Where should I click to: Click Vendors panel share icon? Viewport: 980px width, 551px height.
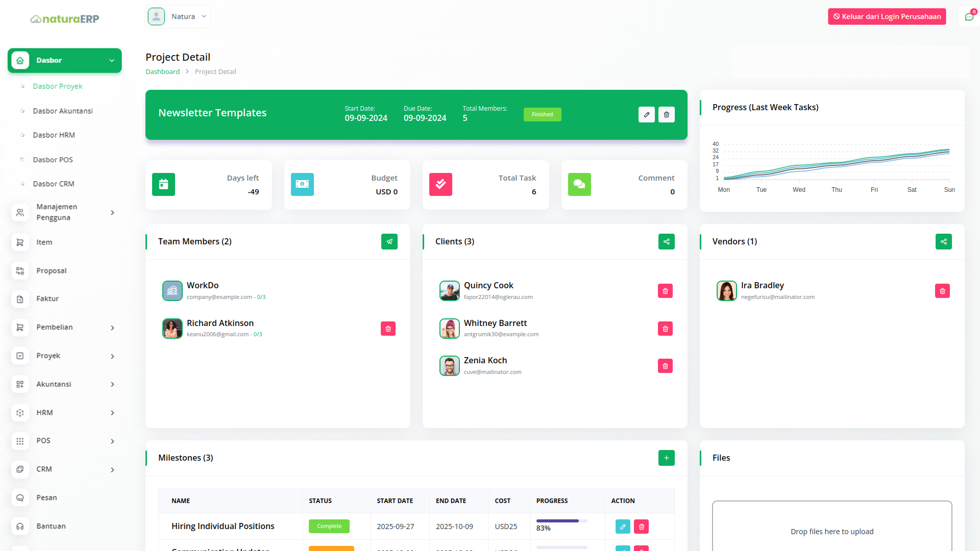[943, 242]
